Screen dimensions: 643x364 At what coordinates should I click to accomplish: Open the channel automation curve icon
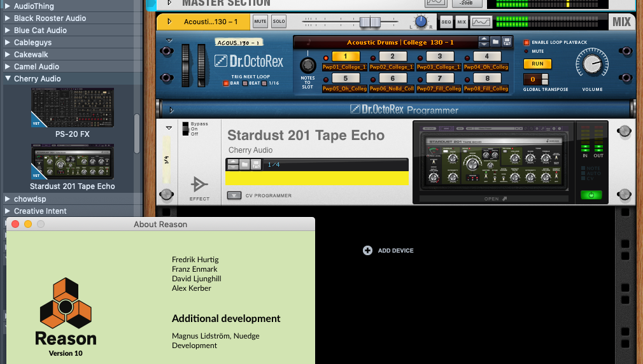481,22
